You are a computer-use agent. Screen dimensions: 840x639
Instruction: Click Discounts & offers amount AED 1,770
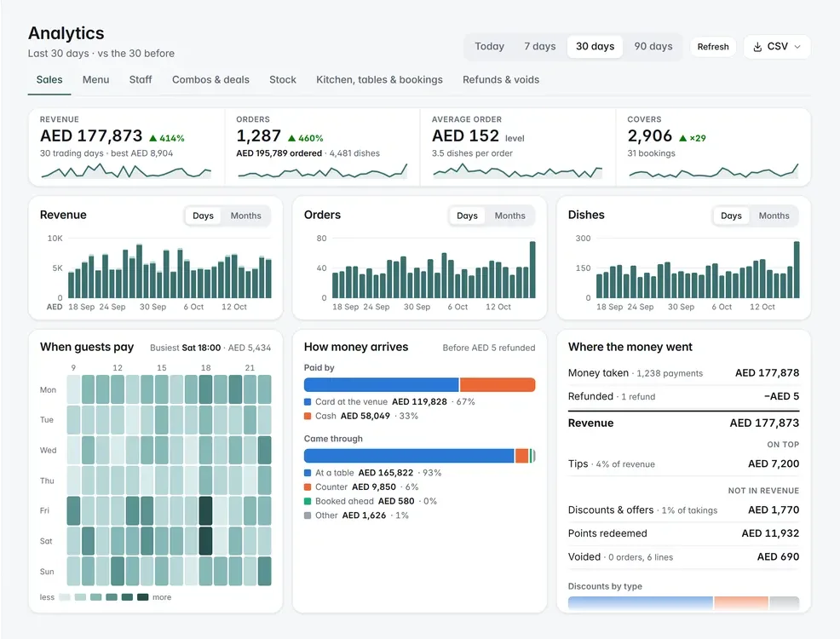(774, 509)
